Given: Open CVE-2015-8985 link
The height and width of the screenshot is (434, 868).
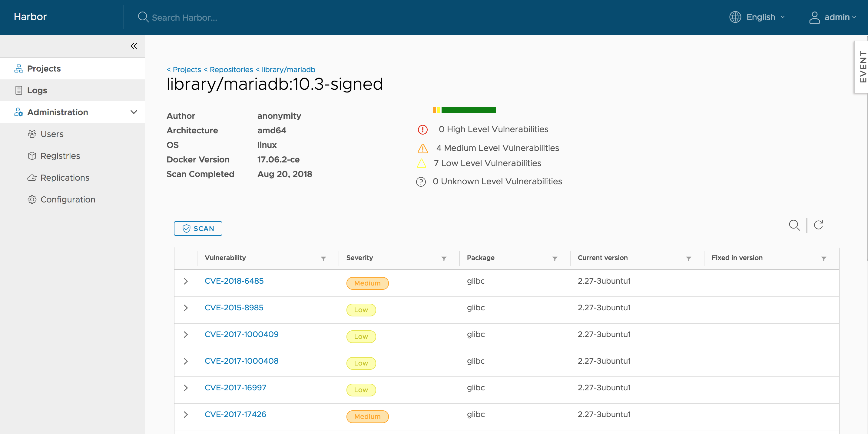Looking at the screenshot, I should point(234,308).
